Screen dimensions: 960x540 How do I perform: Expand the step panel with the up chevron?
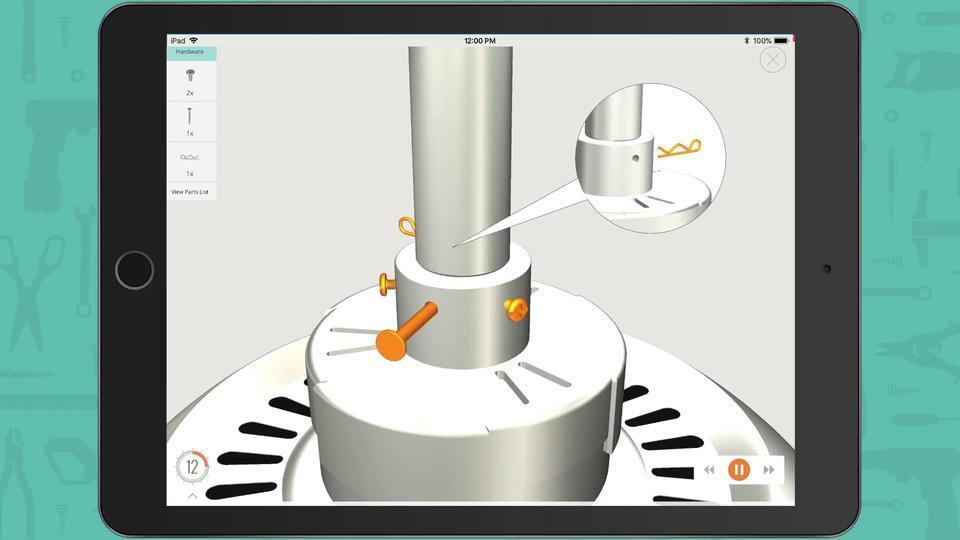[x=192, y=496]
